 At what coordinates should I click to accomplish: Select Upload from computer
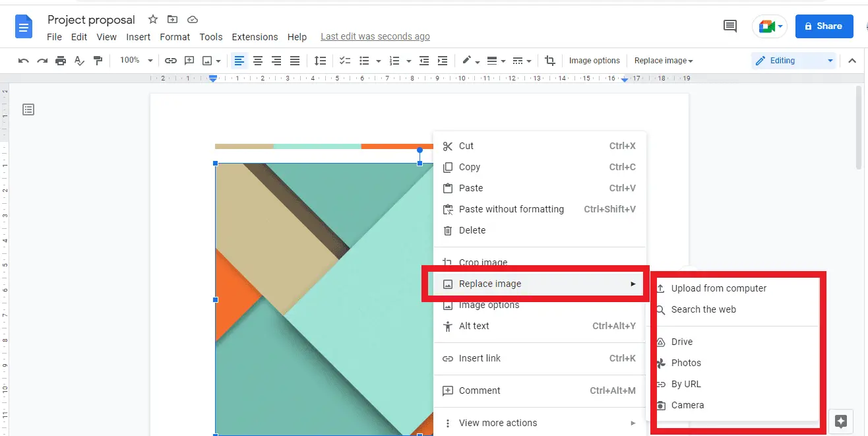point(718,288)
